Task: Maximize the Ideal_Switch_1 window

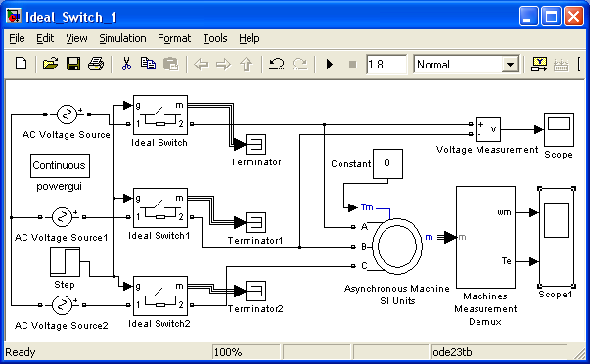Action: tap(551, 17)
